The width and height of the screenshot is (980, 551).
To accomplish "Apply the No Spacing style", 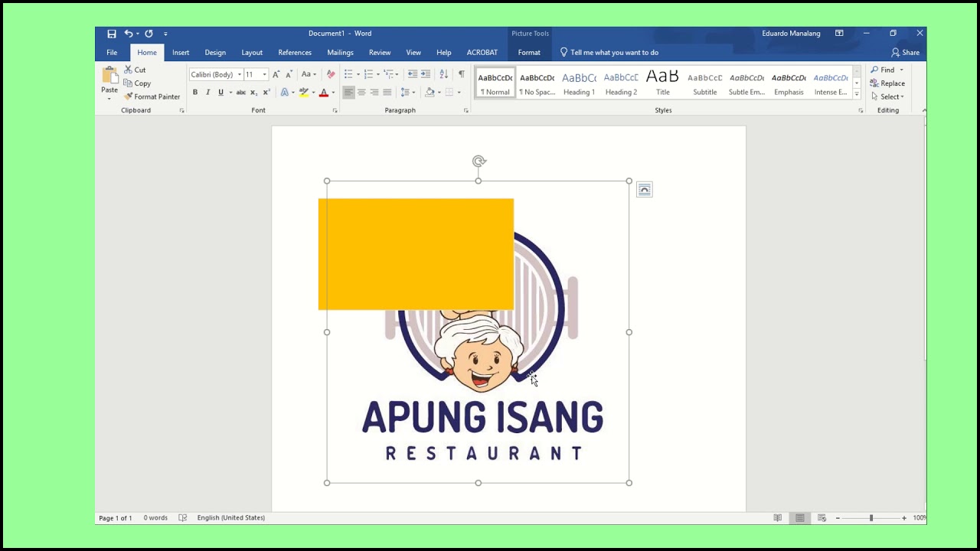I will click(537, 83).
